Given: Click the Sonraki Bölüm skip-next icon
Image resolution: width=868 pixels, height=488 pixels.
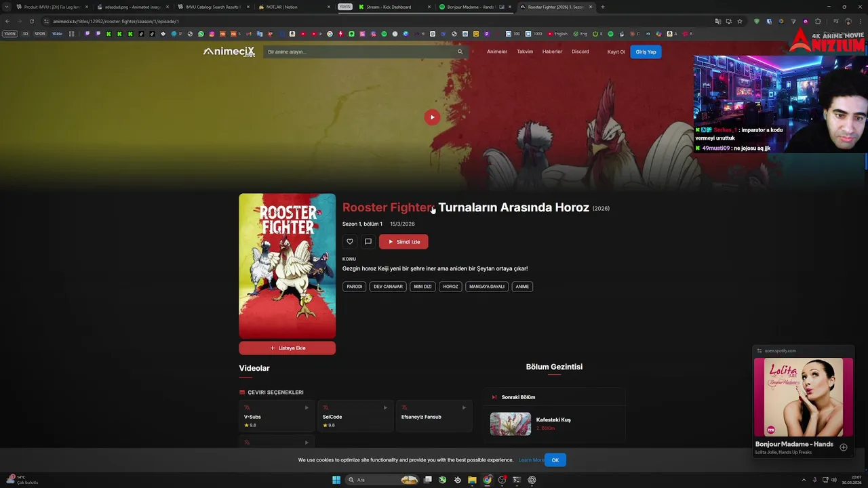Looking at the screenshot, I should (494, 397).
